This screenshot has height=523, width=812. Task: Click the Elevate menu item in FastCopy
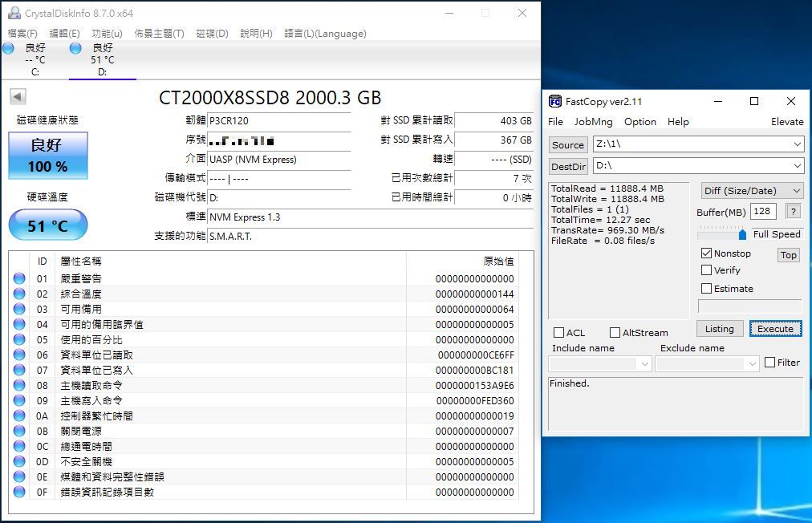787,122
